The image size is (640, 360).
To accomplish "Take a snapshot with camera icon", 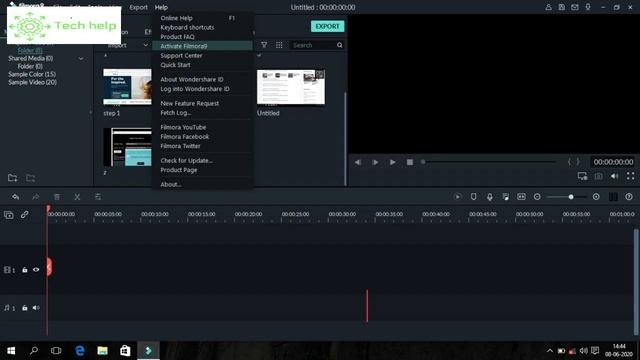I will tap(598, 176).
